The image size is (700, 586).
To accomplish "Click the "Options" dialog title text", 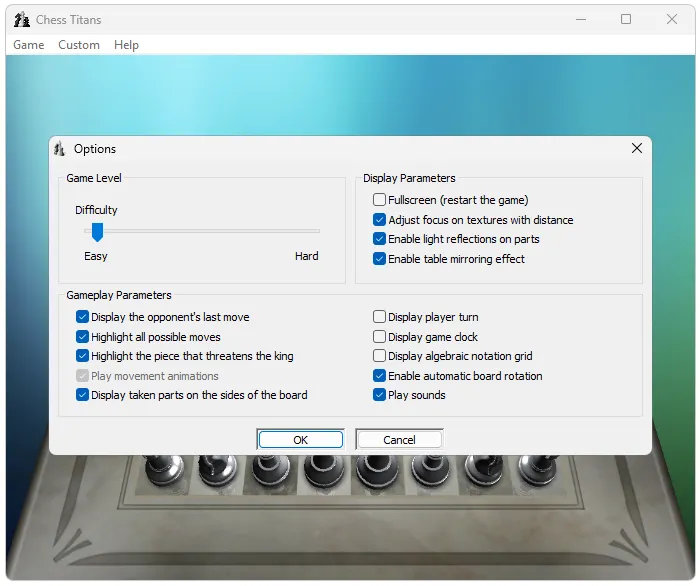I will click(x=95, y=149).
